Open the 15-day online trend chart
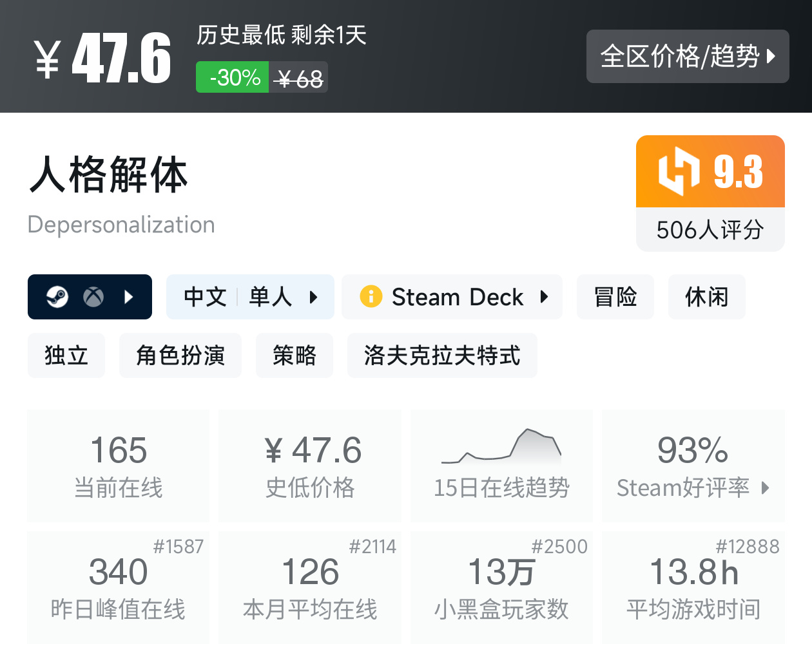Viewport: 812px width, 662px height. coord(501,465)
